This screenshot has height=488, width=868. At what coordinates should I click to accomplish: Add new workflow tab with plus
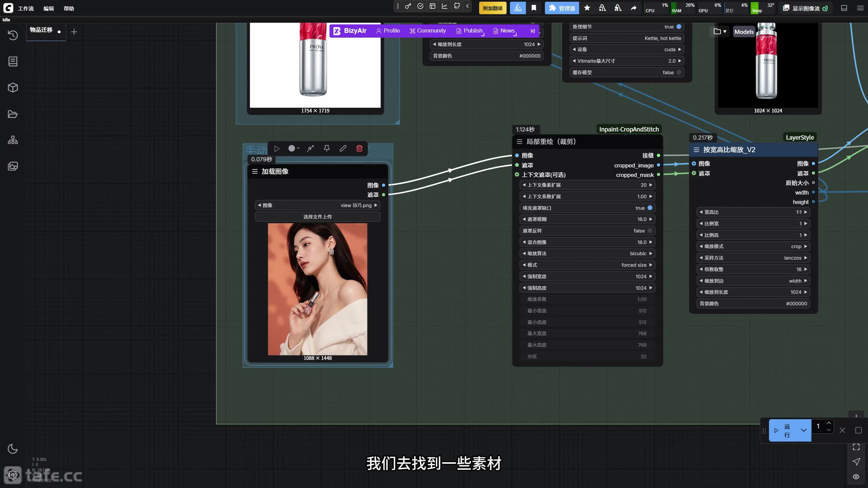click(x=74, y=32)
